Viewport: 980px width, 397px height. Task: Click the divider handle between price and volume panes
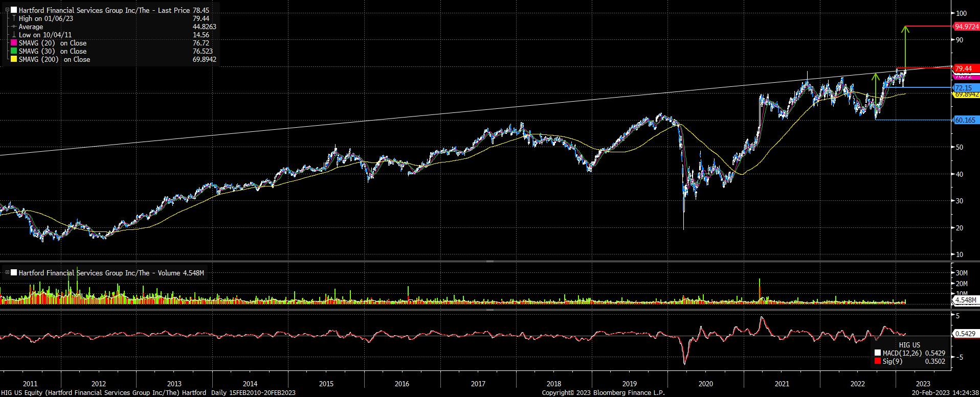489,261
